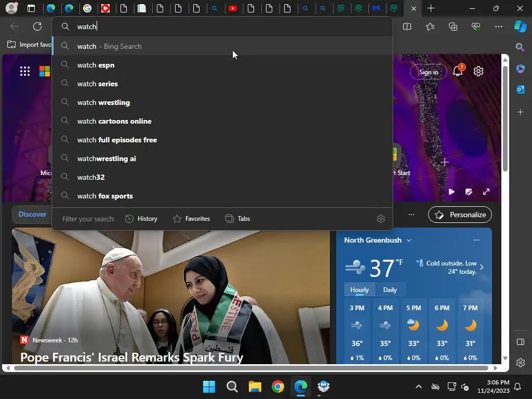The image size is (532, 399).
Task: Open the clock showing 3:06 PM
Action: coord(494,387)
